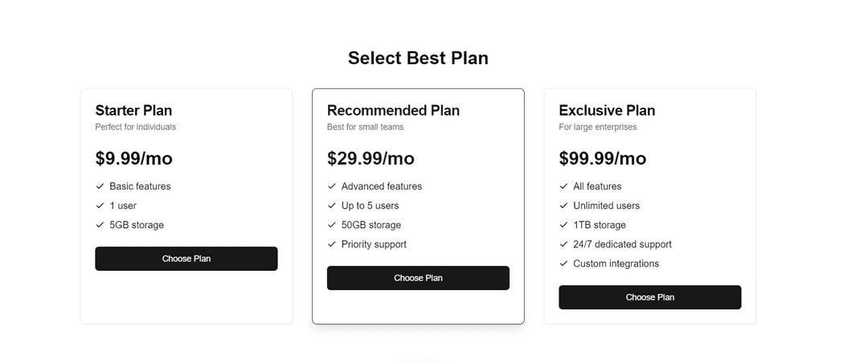Click the $99.99/mo price label
This screenshot has width=868, height=363.
[602, 159]
